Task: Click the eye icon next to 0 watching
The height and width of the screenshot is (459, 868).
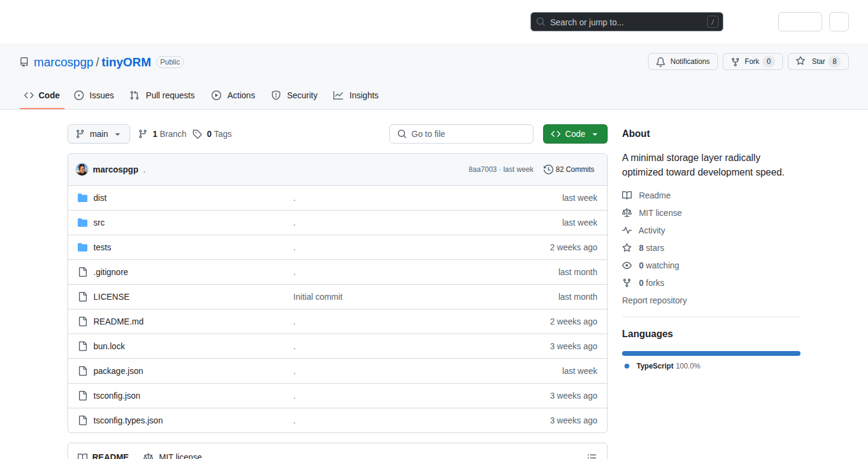Action: (x=627, y=265)
